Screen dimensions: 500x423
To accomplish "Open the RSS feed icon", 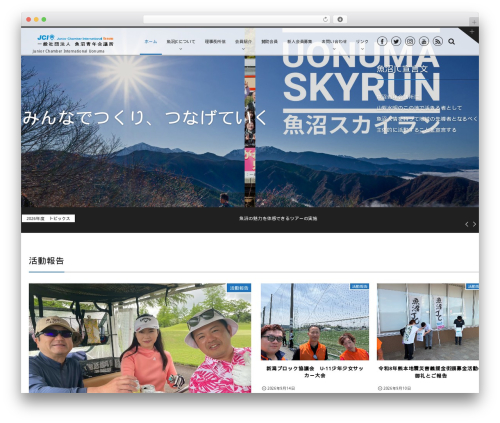I will point(438,41).
